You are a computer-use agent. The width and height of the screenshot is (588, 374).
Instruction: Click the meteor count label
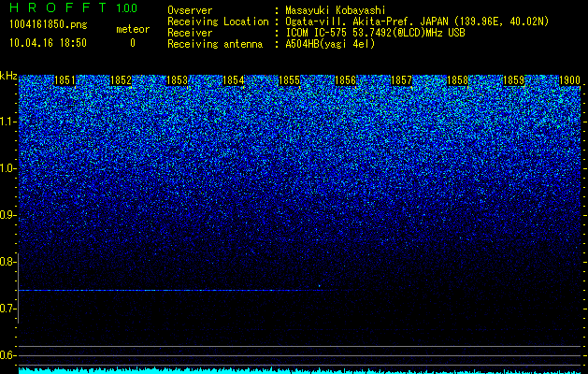click(x=133, y=29)
